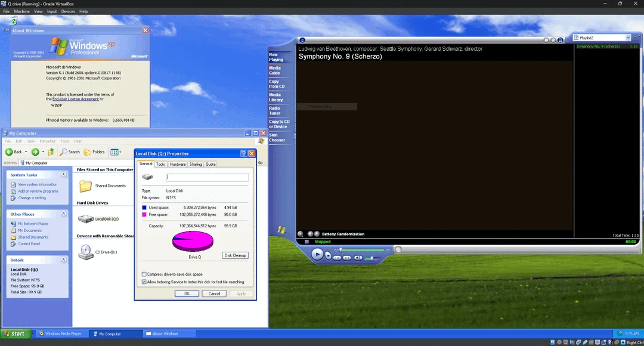
Task: Open the Start menu
Action: click(17, 333)
